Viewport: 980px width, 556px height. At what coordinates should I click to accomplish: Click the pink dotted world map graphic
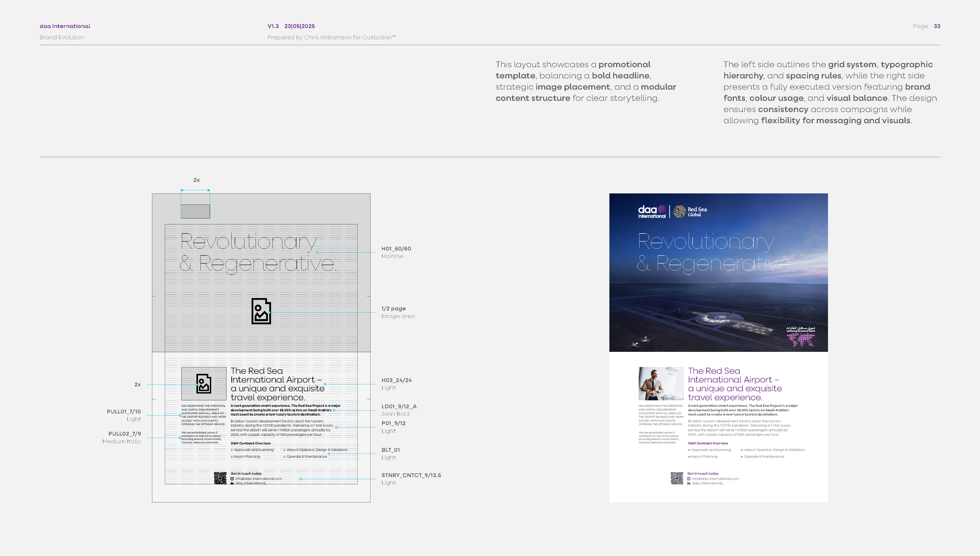click(800, 340)
